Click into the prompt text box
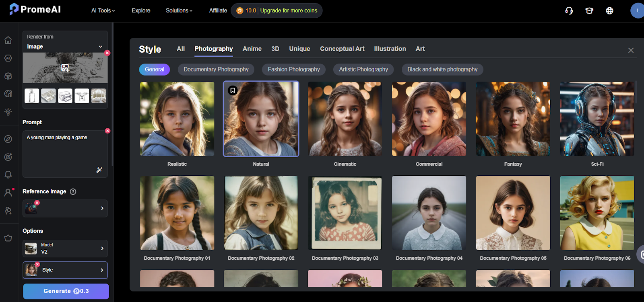This screenshot has height=302, width=644. [x=65, y=154]
